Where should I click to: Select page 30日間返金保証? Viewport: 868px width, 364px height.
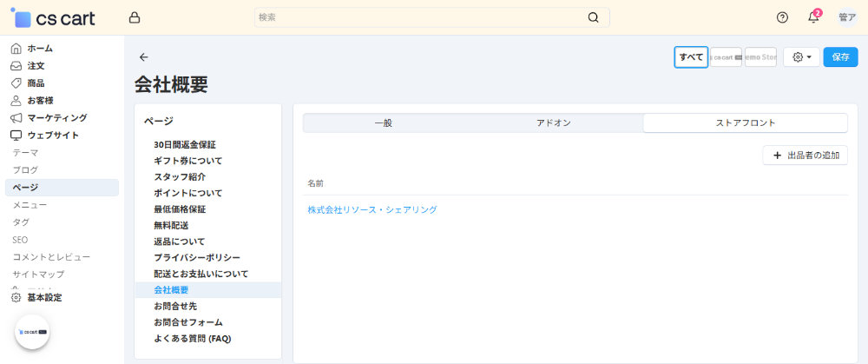(185, 144)
